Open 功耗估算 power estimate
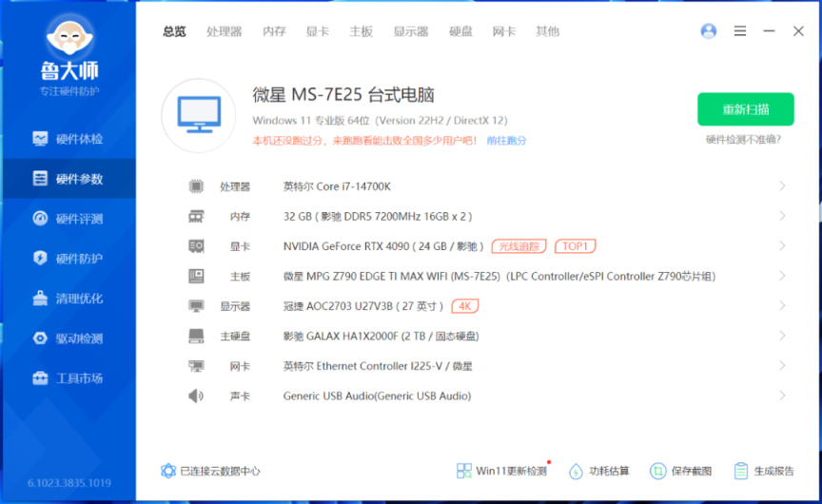Viewport: 822px width, 504px height. (x=598, y=471)
